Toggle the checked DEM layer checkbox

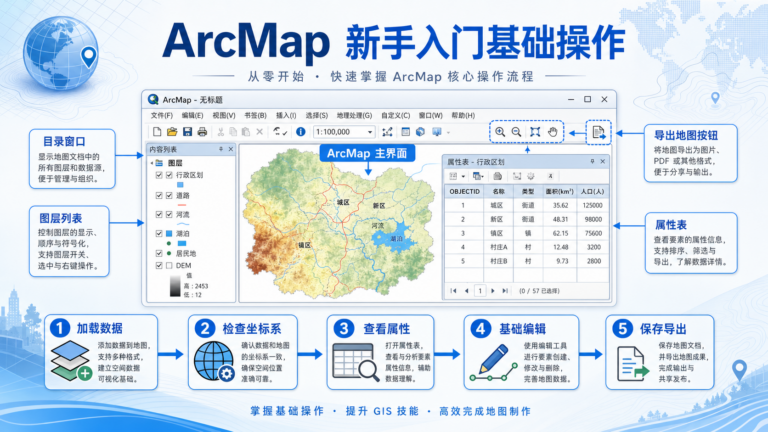pos(159,265)
